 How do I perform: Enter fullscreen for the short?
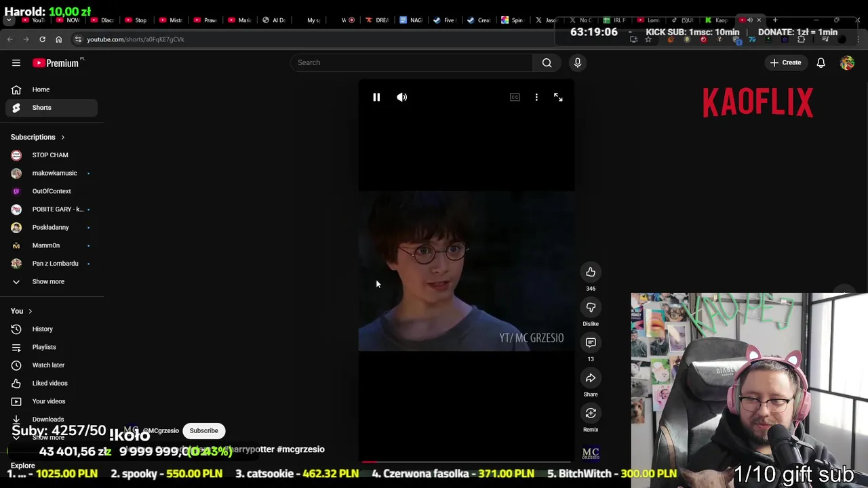pos(558,97)
